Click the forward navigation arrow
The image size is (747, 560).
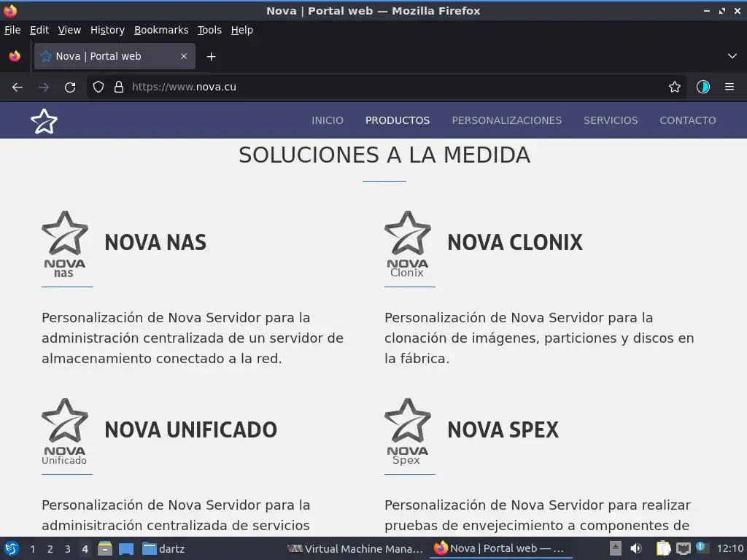tap(43, 87)
